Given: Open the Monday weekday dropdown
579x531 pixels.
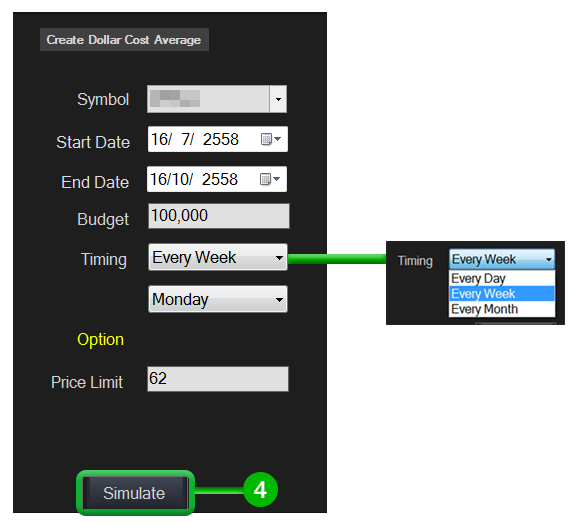Looking at the screenshot, I should point(218,299).
